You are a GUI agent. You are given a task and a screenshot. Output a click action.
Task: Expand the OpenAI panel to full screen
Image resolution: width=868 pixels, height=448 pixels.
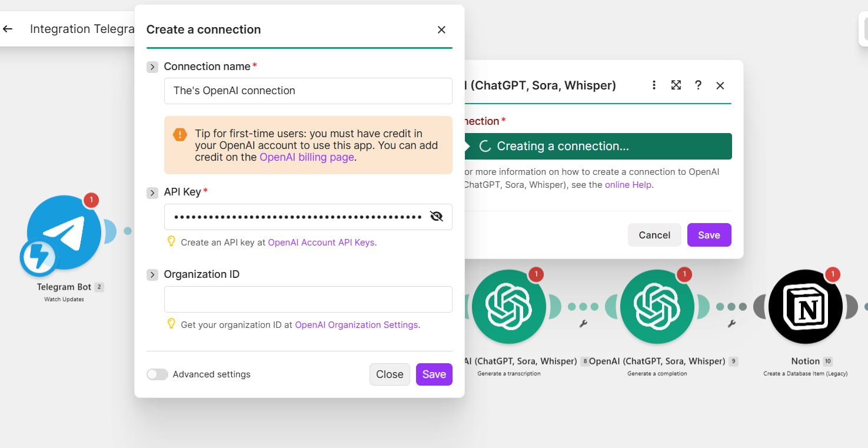[x=676, y=85]
